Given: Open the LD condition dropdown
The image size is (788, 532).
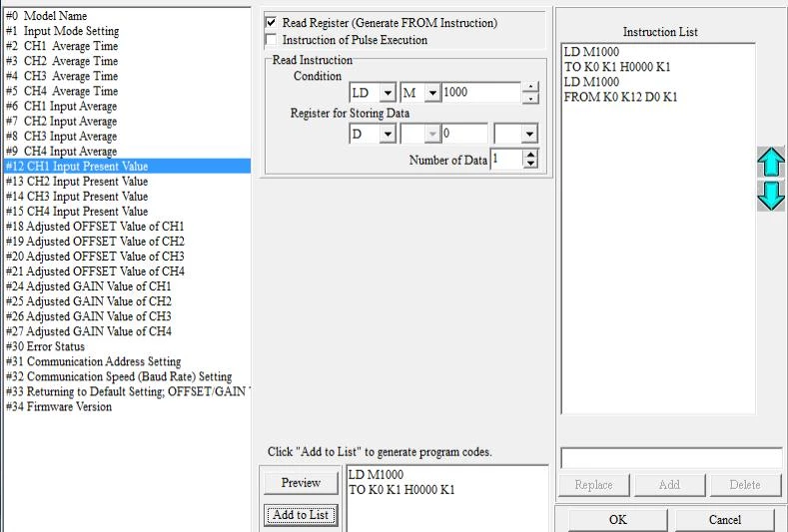Looking at the screenshot, I should pos(387,93).
